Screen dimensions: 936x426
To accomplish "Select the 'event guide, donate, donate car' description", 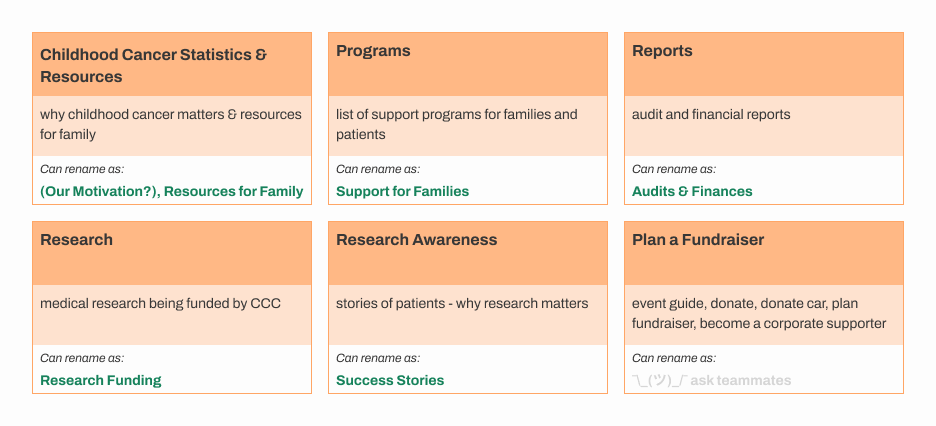I will click(758, 313).
